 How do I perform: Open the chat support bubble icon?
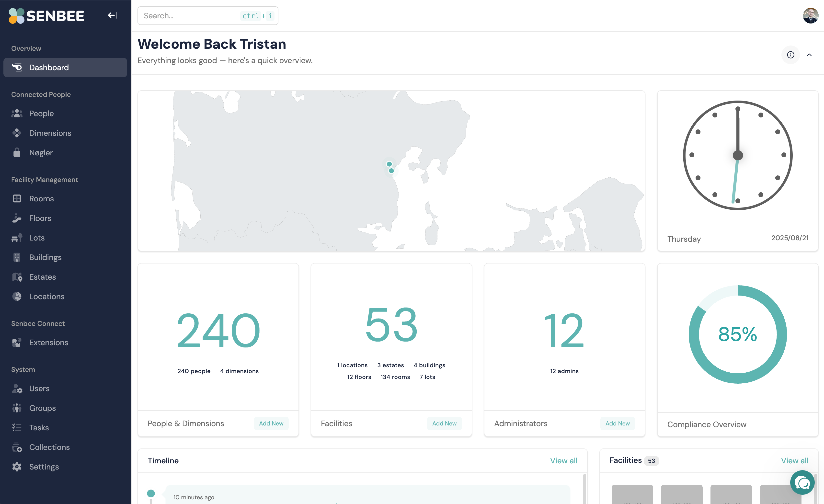tap(802, 483)
